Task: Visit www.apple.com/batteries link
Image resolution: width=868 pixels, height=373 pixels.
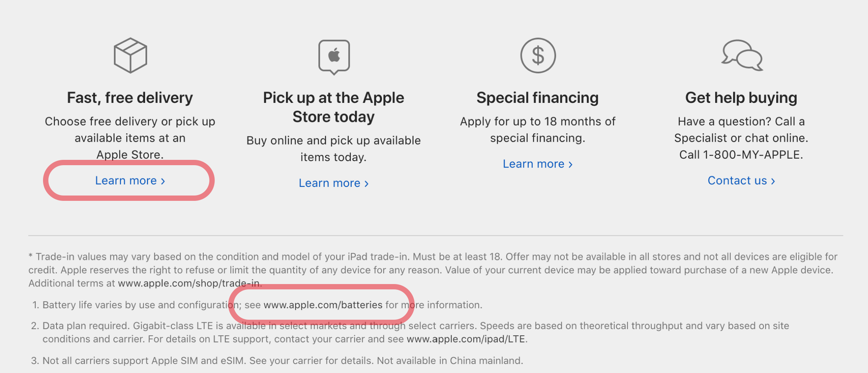Action: click(323, 305)
